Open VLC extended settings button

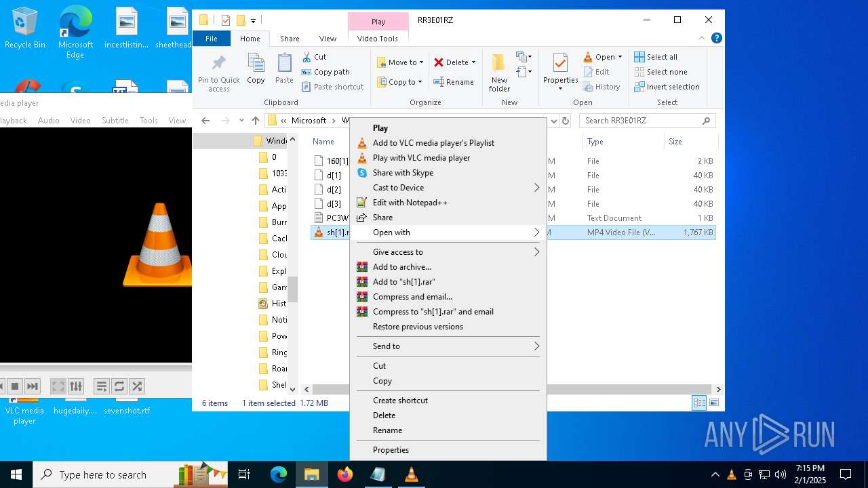[x=76, y=386]
